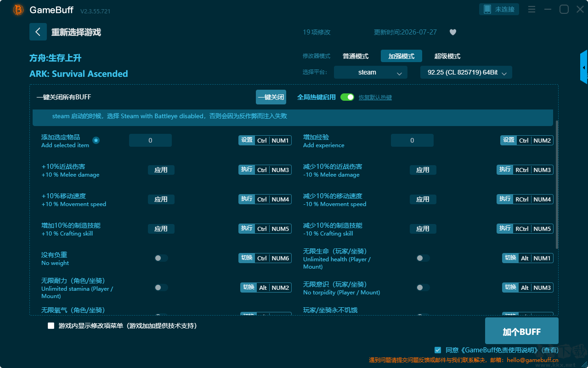The width and height of the screenshot is (588, 368).
Task: Toggle 全局热键启用 switch off
Action: point(347,97)
